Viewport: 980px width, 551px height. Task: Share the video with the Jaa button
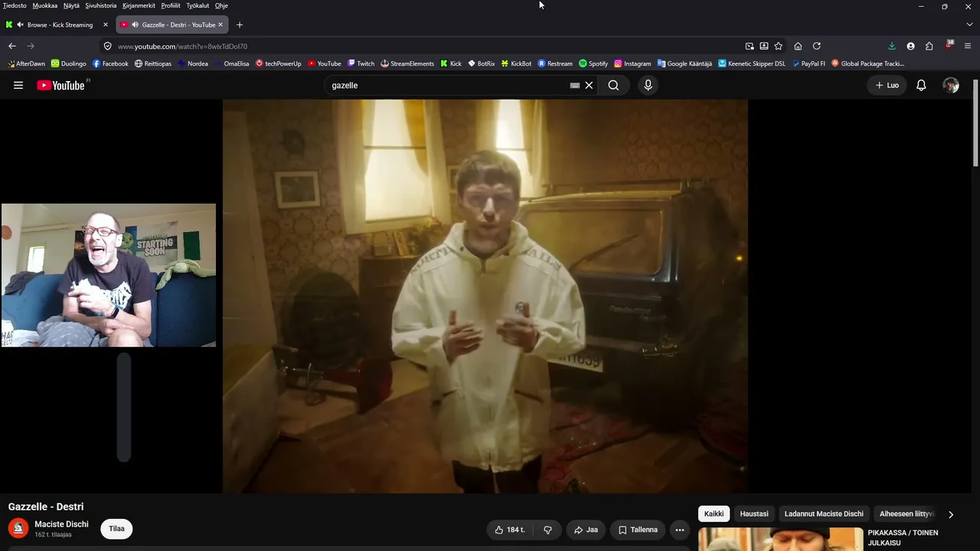586,530
